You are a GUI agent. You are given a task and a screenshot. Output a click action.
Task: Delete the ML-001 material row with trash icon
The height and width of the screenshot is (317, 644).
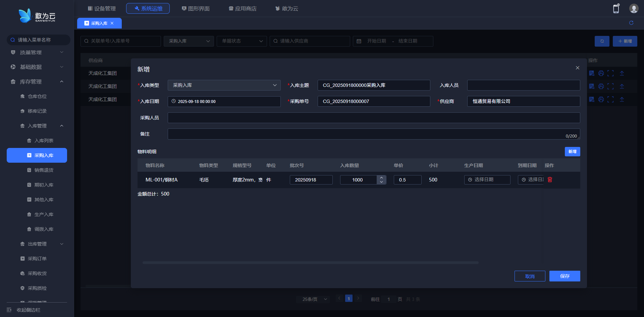coord(550,180)
